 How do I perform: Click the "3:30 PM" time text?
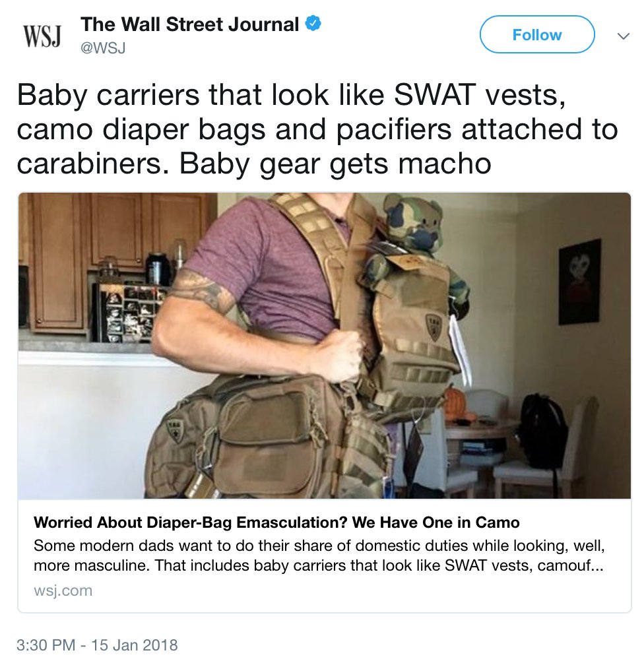click(46, 645)
